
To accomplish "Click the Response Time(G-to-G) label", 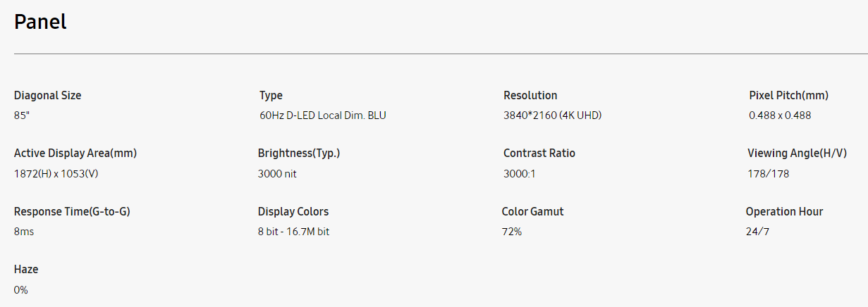I will (72, 212).
